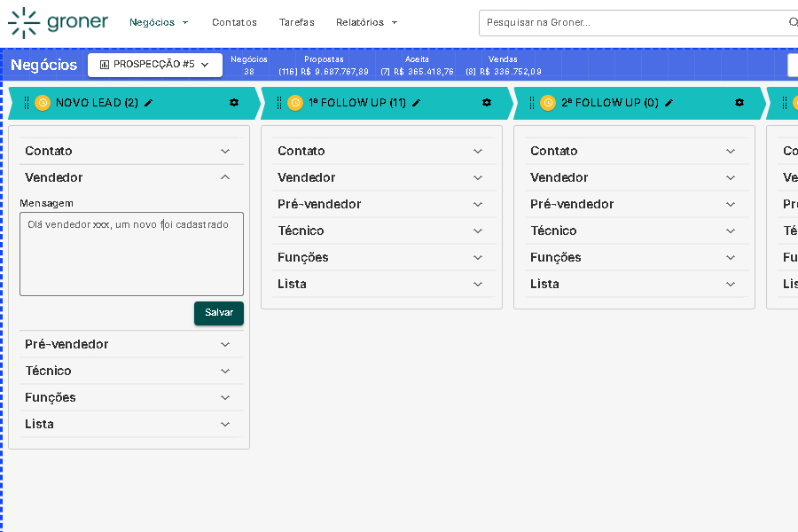This screenshot has width=798, height=532.
Task: Click the NOVO LEAD drag handle
Action: (27, 103)
